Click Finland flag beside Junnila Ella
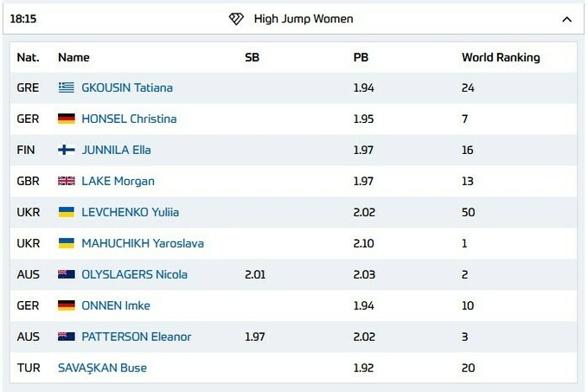Viewport: 588px width, 392px height. [67, 150]
